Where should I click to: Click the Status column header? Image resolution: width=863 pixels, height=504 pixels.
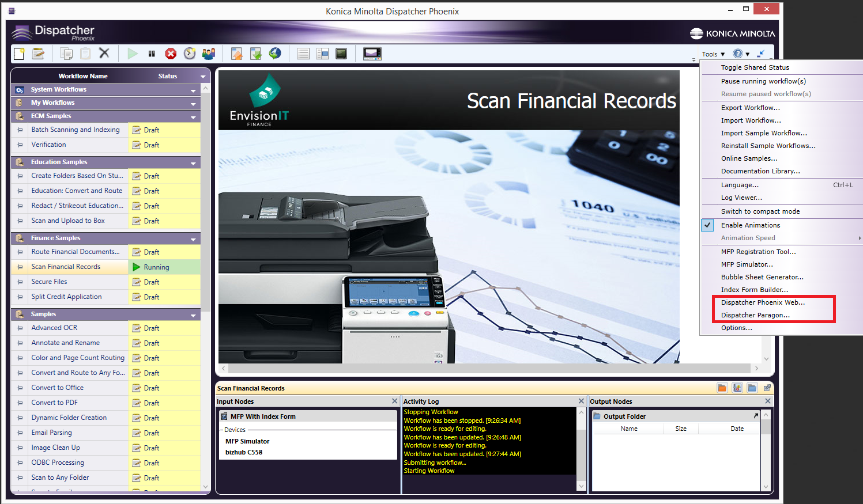point(168,76)
